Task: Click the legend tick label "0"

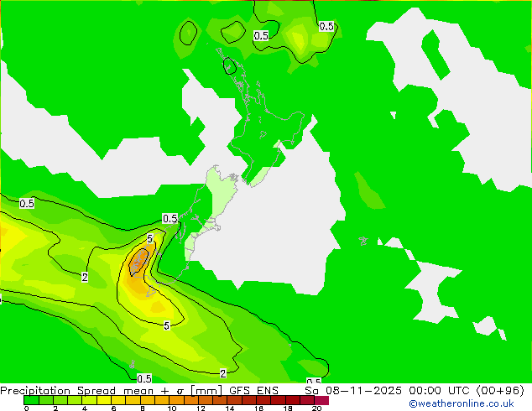Action: pos(27,408)
